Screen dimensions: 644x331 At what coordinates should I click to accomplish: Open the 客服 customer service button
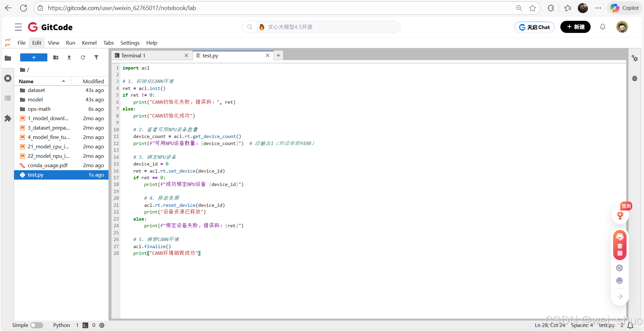tap(620, 245)
